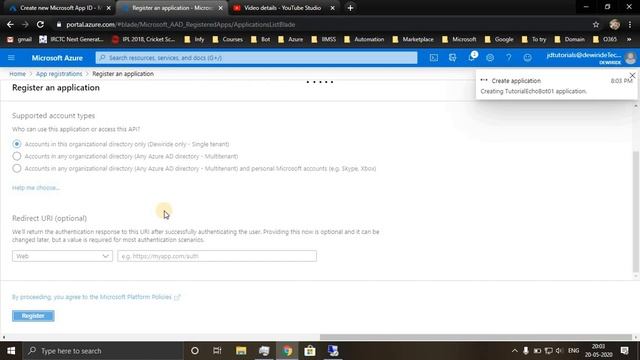Open Cloud Shell from the Azure header
640x360 pixels.
pyautogui.click(x=433, y=58)
